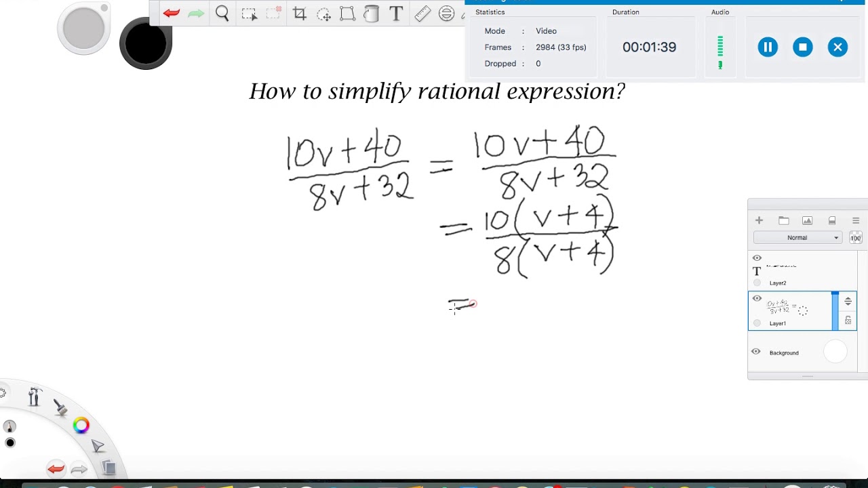Select the Text tool in toolbar
868x488 pixels.
397,14
